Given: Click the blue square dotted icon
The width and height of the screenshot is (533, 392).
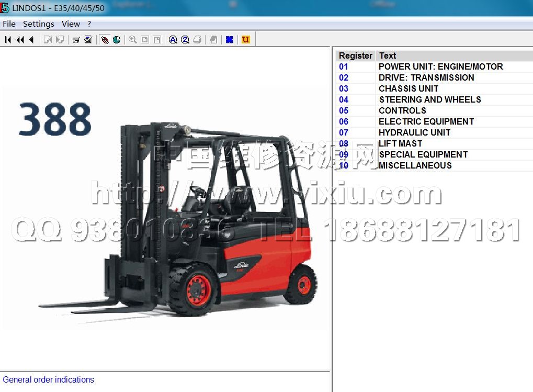Looking at the screenshot, I should pos(229,40).
